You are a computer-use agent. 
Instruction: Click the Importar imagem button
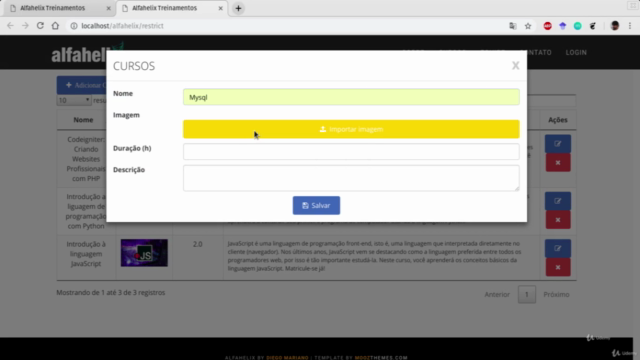(351, 129)
